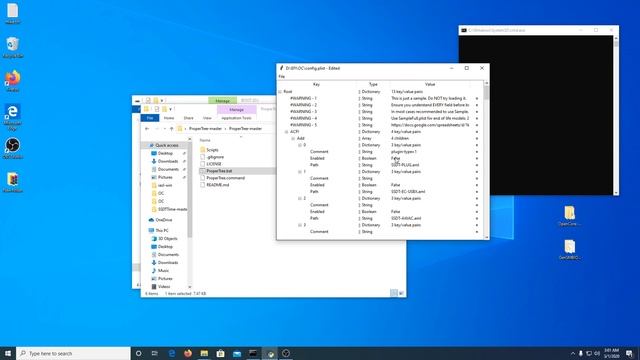Click the SSDT-AWAC.aml value
Image resolution: width=640 pixels, height=360 pixels.
click(406, 218)
